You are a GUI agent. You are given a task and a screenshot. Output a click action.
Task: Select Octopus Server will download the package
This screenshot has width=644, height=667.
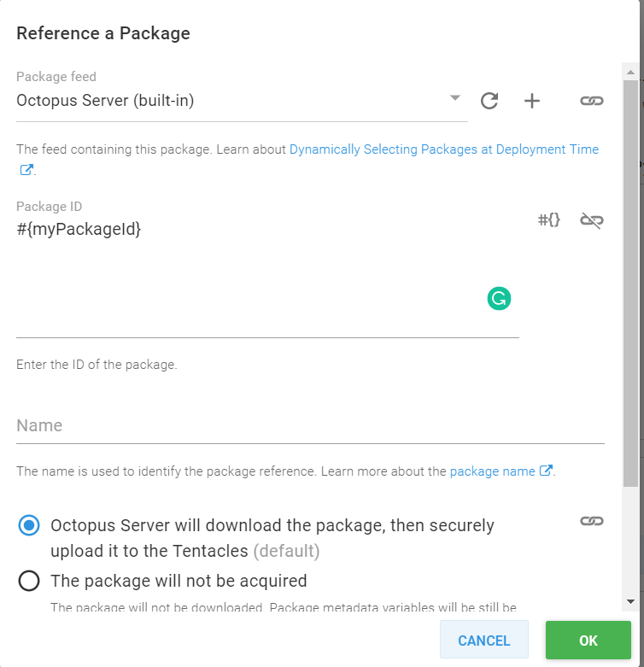[29, 525]
